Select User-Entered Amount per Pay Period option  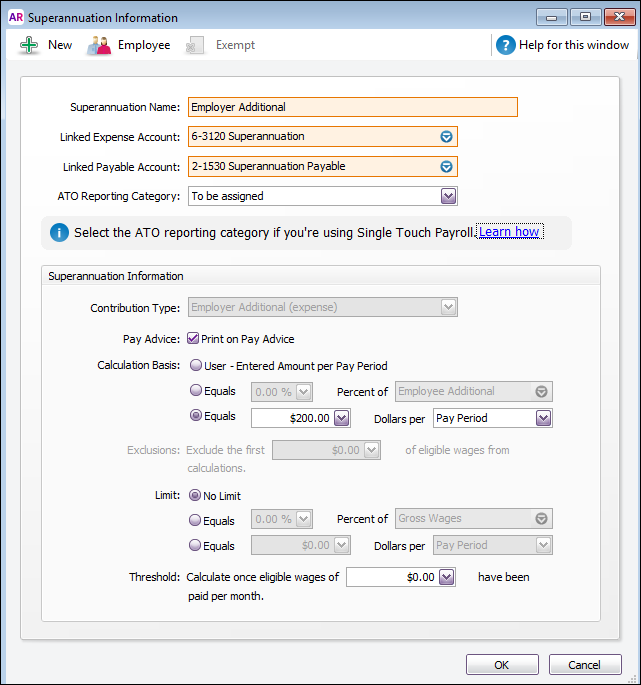point(196,365)
